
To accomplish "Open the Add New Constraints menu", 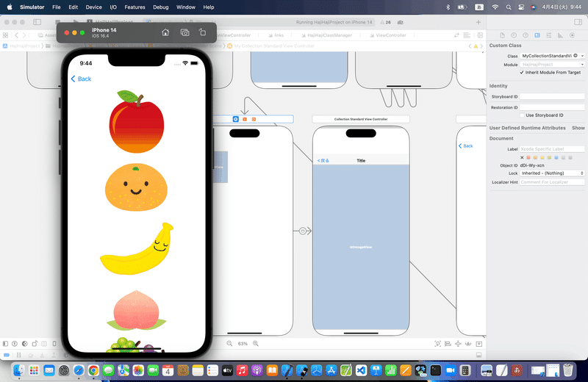I will pyautogui.click(x=458, y=344).
